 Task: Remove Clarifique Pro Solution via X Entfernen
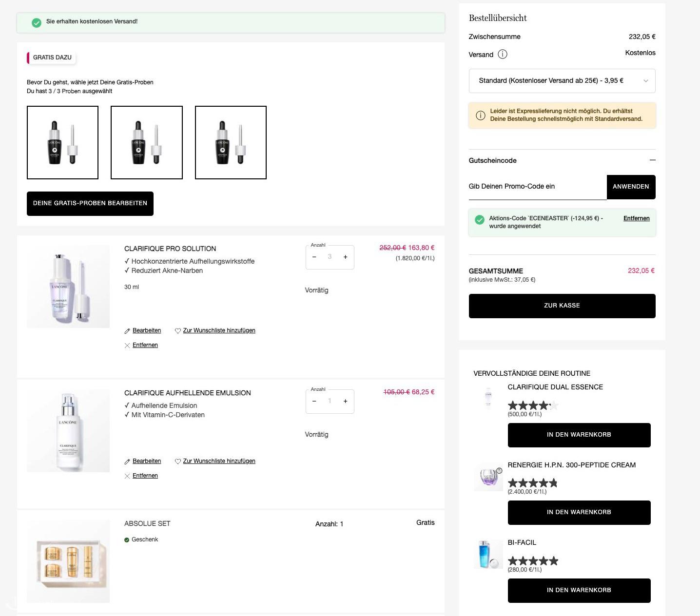pos(141,345)
